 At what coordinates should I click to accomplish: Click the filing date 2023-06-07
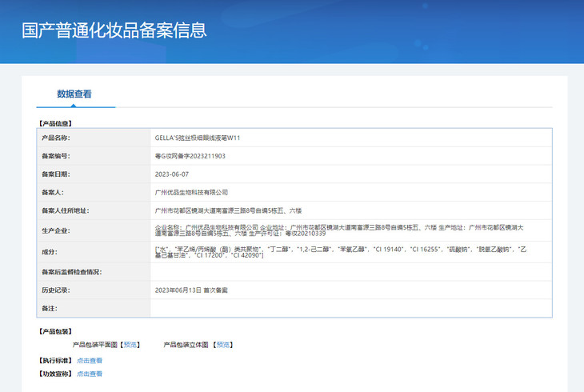pyautogui.click(x=171, y=174)
